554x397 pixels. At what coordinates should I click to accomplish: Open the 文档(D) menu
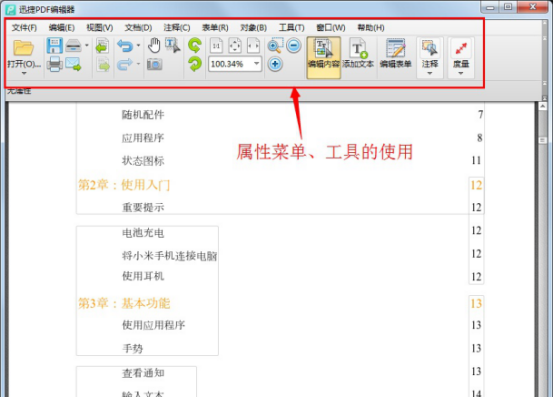coord(138,28)
